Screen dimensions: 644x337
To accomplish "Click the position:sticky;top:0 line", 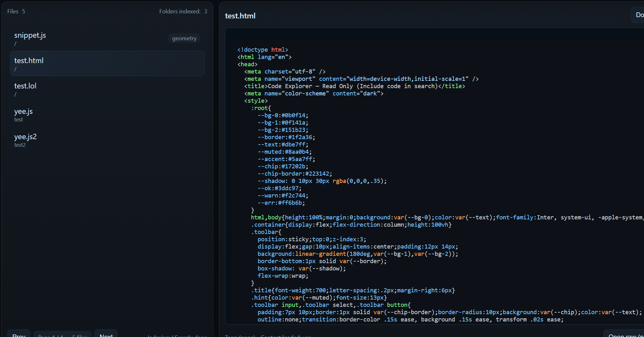I will [x=312, y=239].
